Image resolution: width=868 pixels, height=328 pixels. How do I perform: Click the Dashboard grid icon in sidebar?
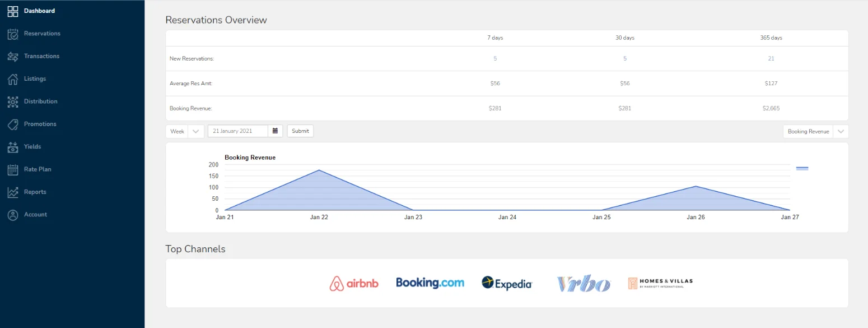click(x=13, y=11)
